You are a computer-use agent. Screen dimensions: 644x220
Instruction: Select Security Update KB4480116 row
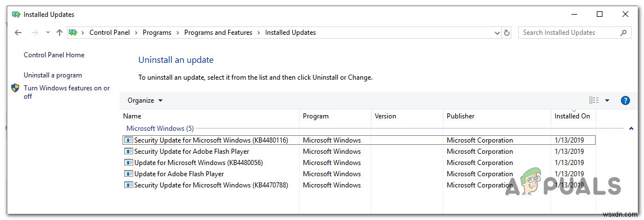pyautogui.click(x=359, y=140)
